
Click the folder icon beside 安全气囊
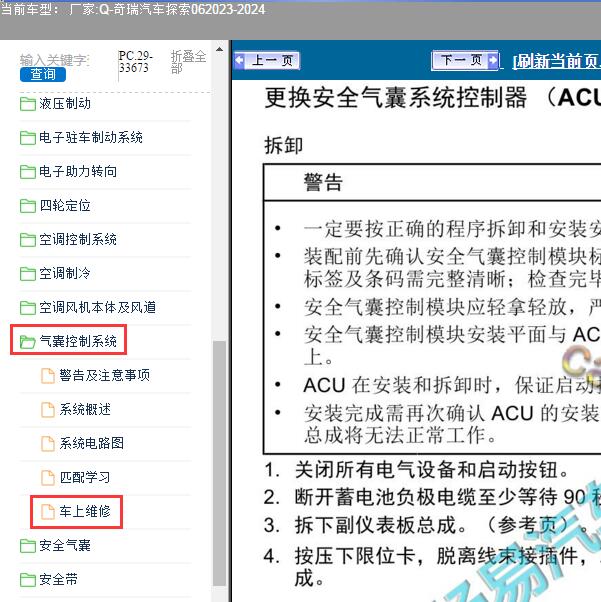click(x=28, y=545)
